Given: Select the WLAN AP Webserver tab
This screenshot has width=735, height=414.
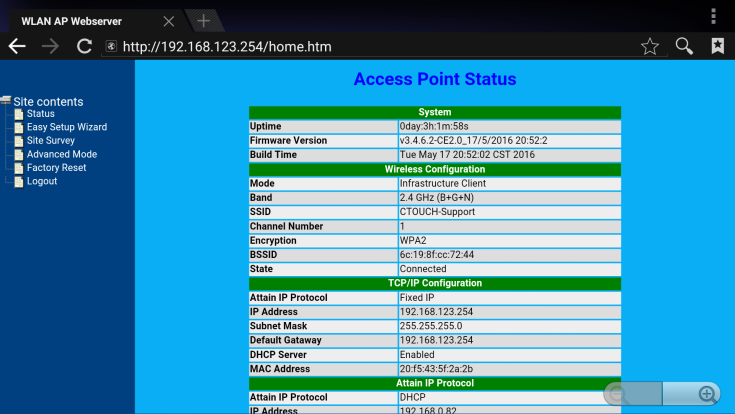Looking at the screenshot, I should (80, 21).
